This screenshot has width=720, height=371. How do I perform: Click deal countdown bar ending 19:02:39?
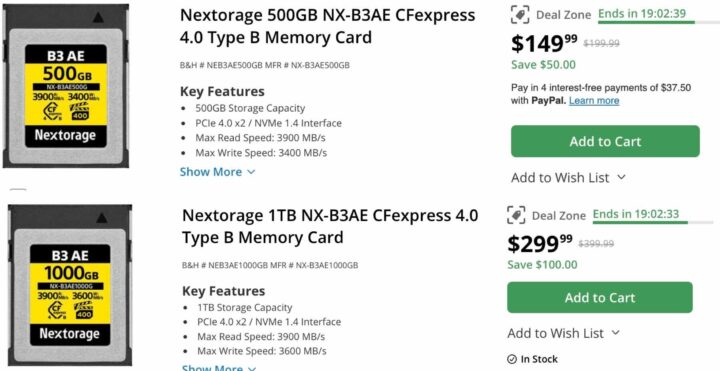point(658,15)
